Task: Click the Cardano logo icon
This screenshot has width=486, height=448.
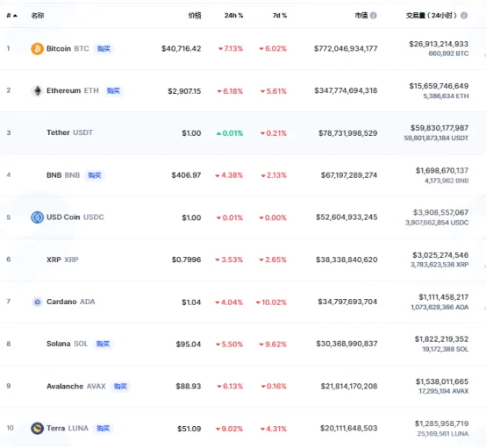Action: click(x=37, y=302)
